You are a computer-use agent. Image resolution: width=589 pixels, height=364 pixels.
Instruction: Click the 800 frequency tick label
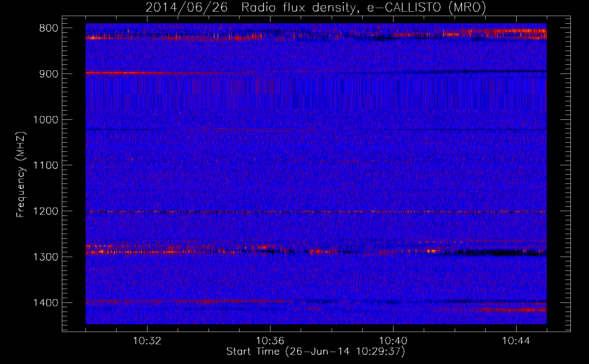[x=48, y=28]
